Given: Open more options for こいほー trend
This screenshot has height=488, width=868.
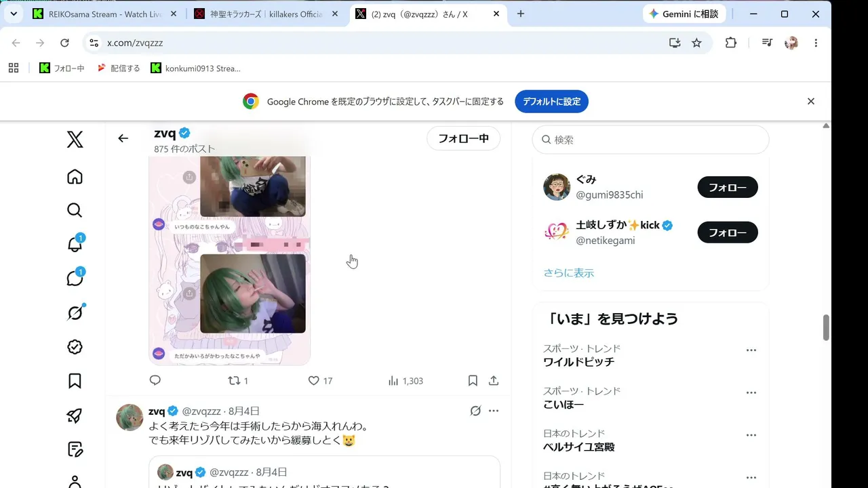Looking at the screenshot, I should coord(751,393).
